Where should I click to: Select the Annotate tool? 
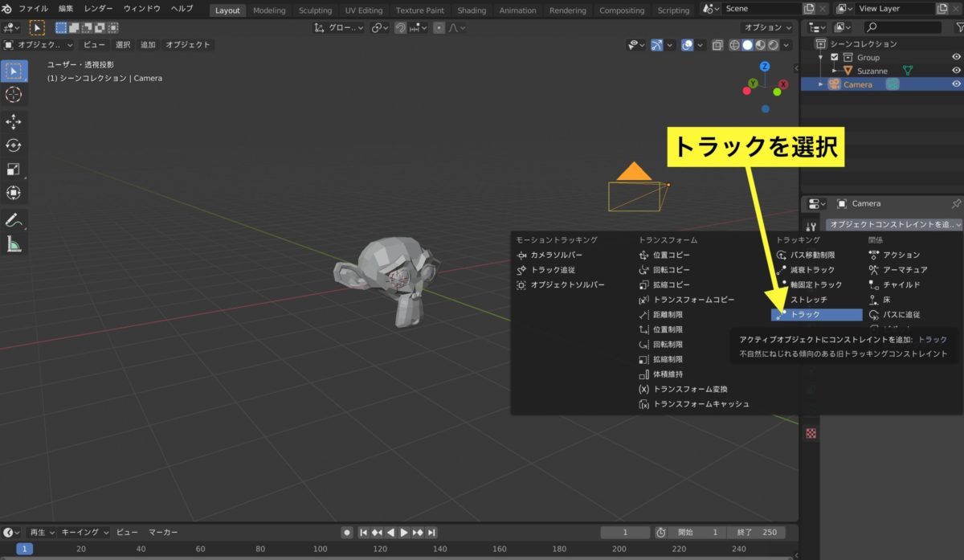point(14,220)
